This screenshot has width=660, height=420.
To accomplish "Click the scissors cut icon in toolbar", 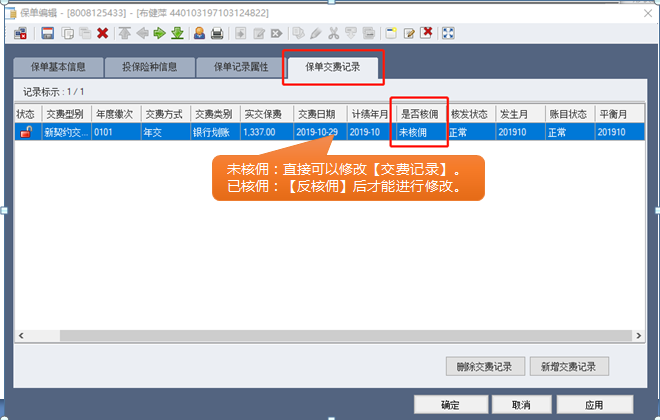I will (x=333, y=33).
